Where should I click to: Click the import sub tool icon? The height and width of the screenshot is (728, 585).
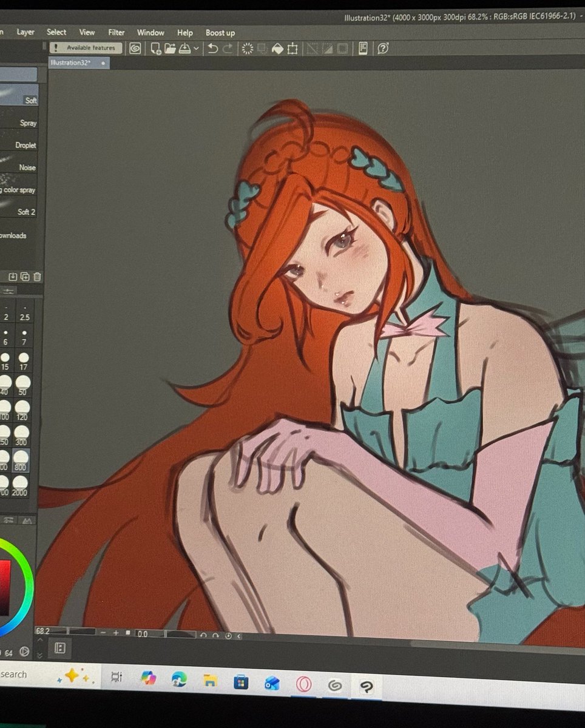[x=13, y=277]
